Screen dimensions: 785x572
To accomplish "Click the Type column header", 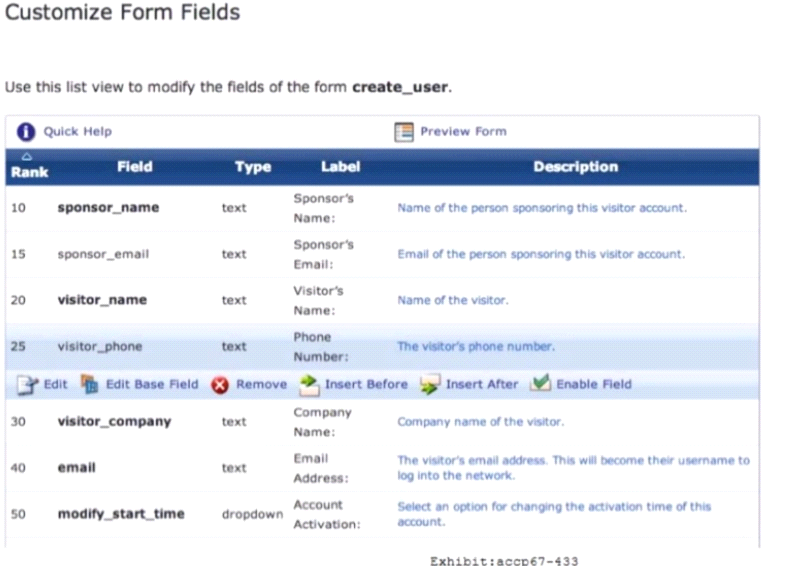I will 253,167.
